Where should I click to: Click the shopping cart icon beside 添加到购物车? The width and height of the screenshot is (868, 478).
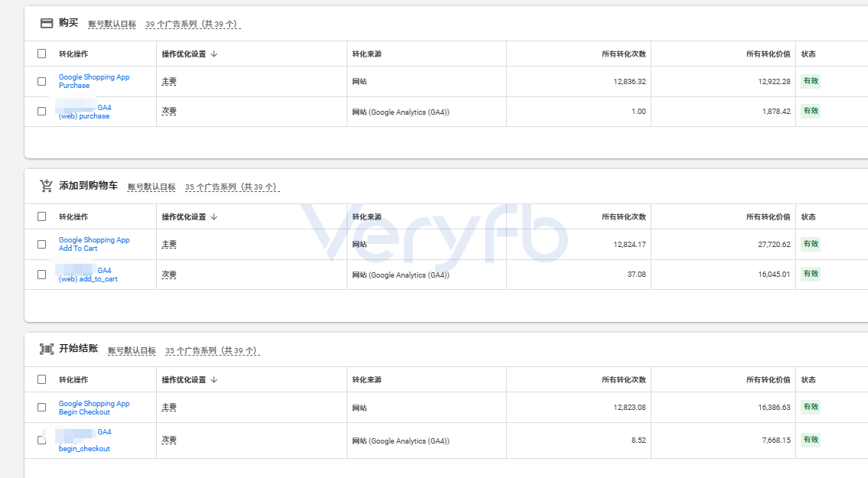(x=46, y=186)
